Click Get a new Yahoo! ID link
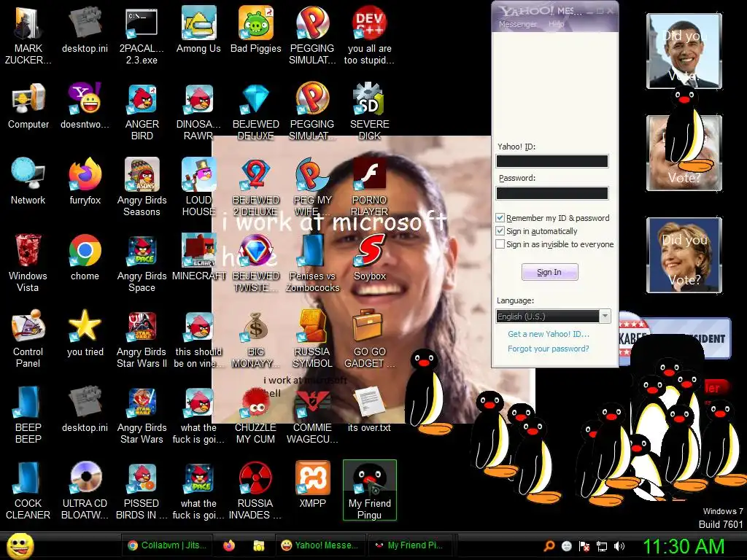This screenshot has width=747, height=560. [549, 334]
